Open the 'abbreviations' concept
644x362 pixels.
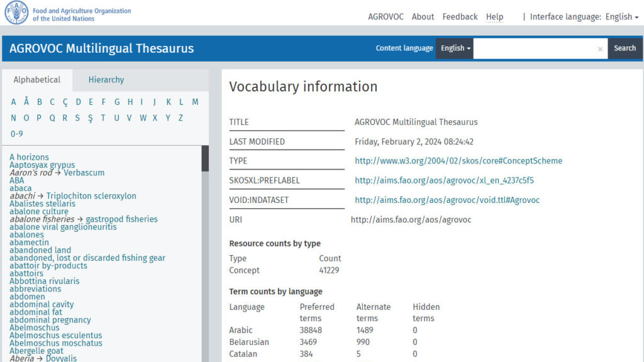tap(35, 289)
